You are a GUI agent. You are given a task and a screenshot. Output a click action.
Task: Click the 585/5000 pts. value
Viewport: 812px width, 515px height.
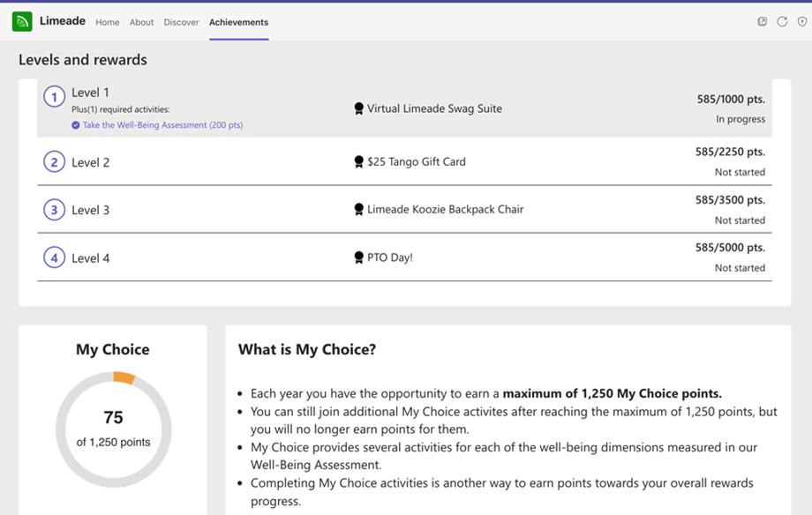[730, 248]
